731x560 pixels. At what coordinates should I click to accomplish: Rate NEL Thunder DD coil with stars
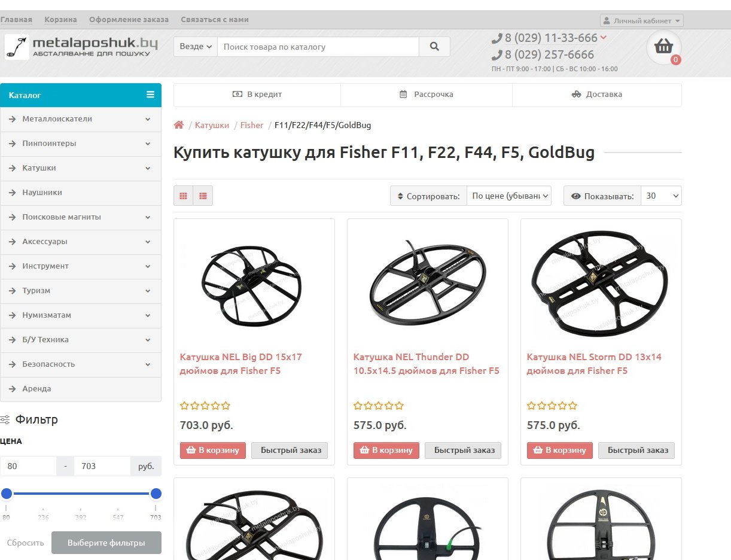pyautogui.click(x=378, y=406)
